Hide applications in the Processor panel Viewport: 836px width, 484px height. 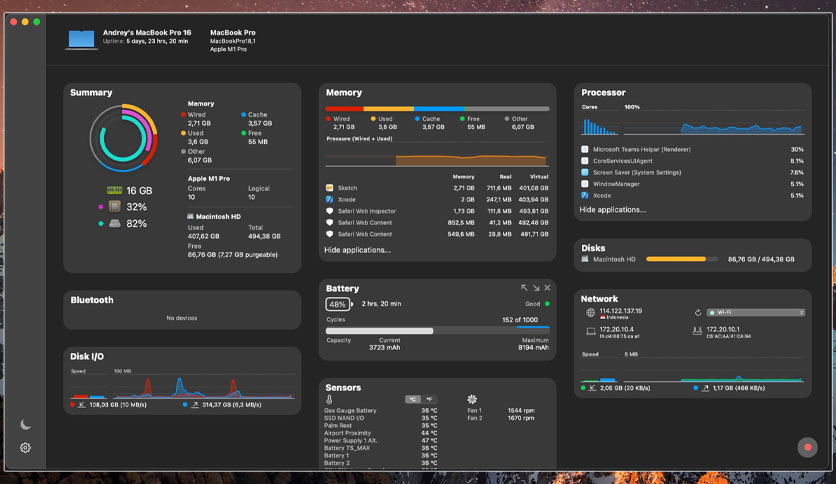pos(613,210)
